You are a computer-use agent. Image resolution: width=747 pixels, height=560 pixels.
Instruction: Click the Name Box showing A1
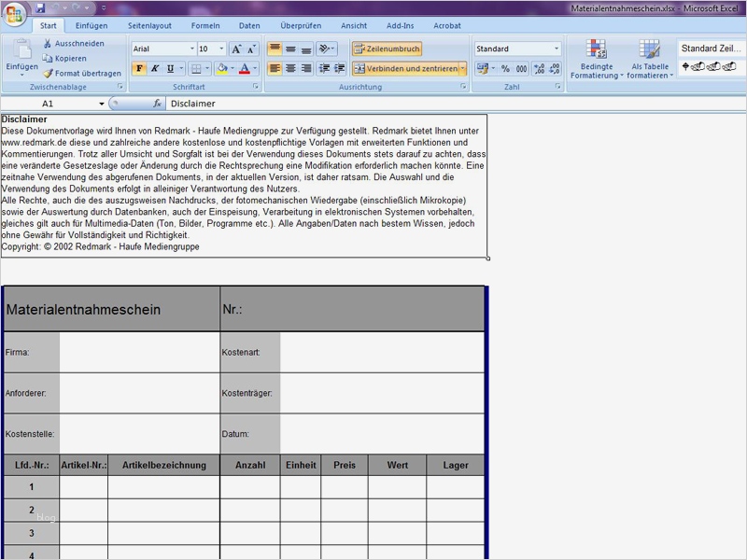click(49, 104)
